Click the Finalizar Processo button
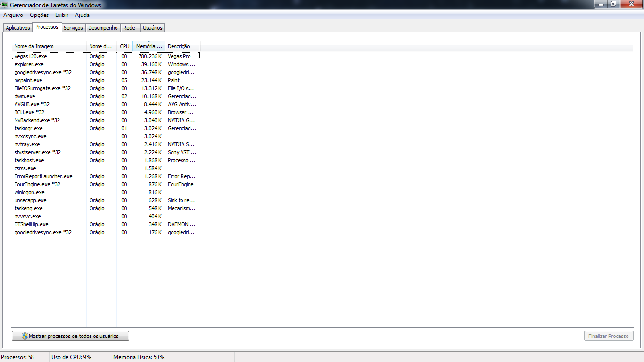Screen dimensions: 644x362 [x=609, y=336]
